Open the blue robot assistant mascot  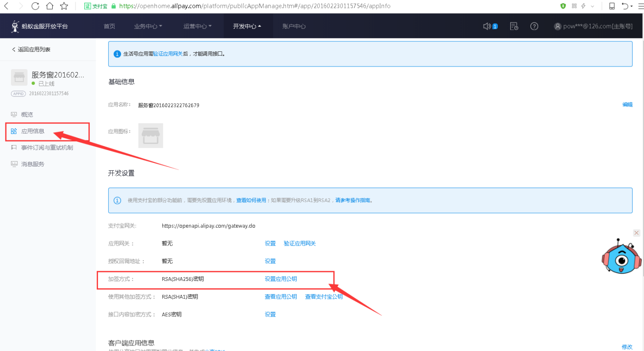coord(621,257)
